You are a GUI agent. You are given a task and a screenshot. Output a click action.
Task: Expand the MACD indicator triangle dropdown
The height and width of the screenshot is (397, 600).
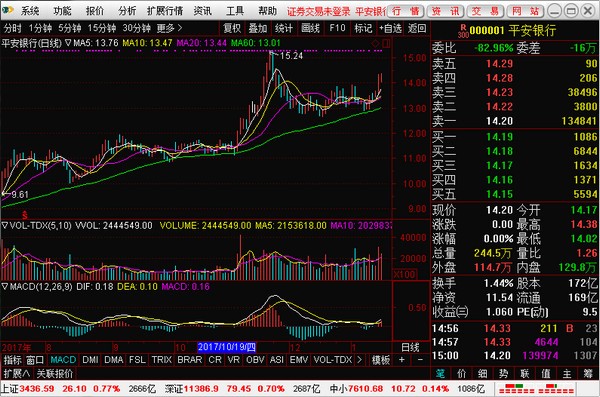[x=5, y=286]
